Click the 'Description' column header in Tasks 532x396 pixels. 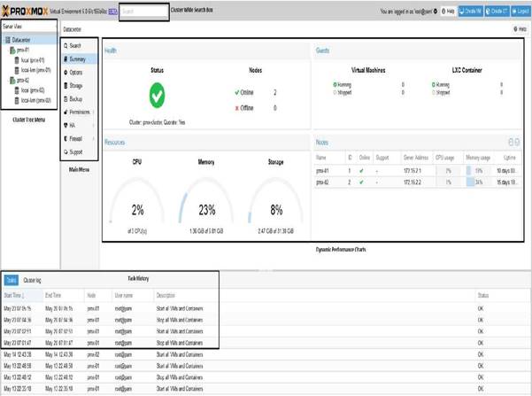[x=166, y=296]
